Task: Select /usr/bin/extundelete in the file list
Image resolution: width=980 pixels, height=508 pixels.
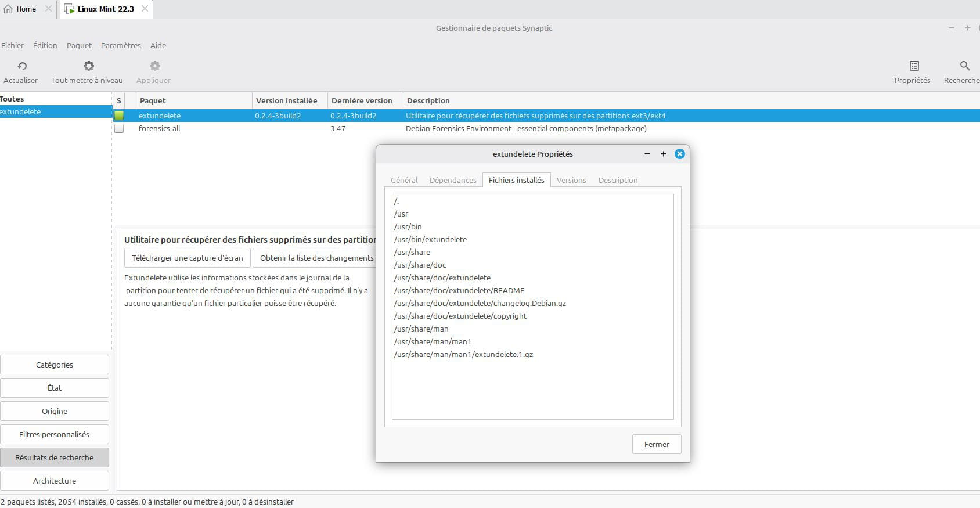Action: 430,239
